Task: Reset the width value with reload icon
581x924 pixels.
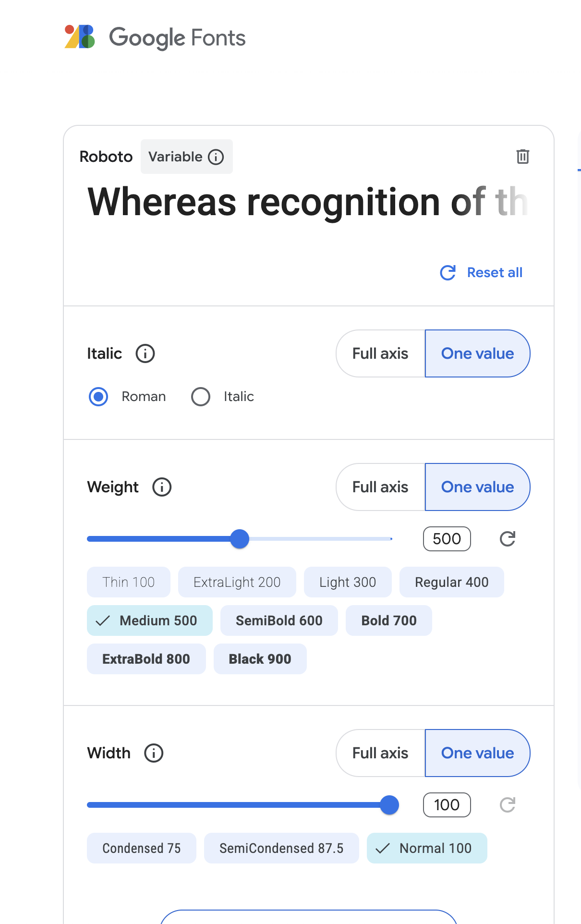Action: click(x=507, y=805)
